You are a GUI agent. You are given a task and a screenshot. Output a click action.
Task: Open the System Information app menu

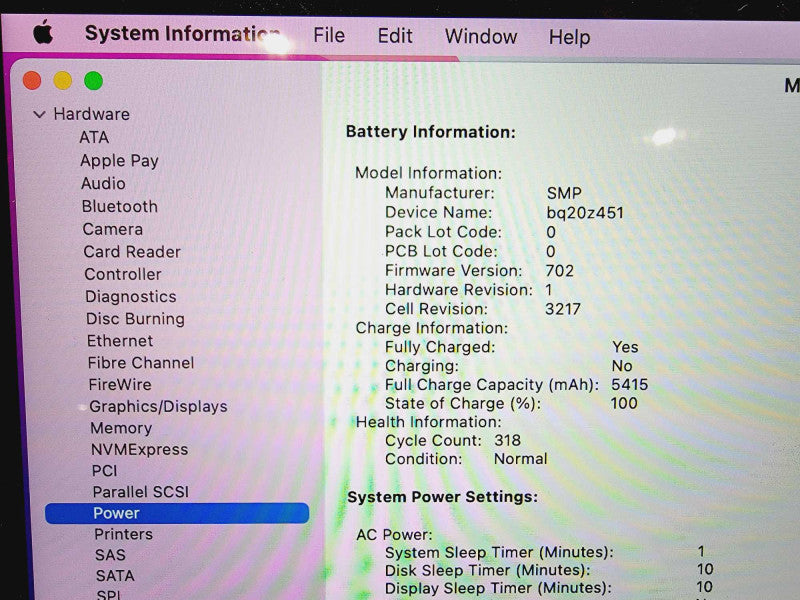click(183, 34)
